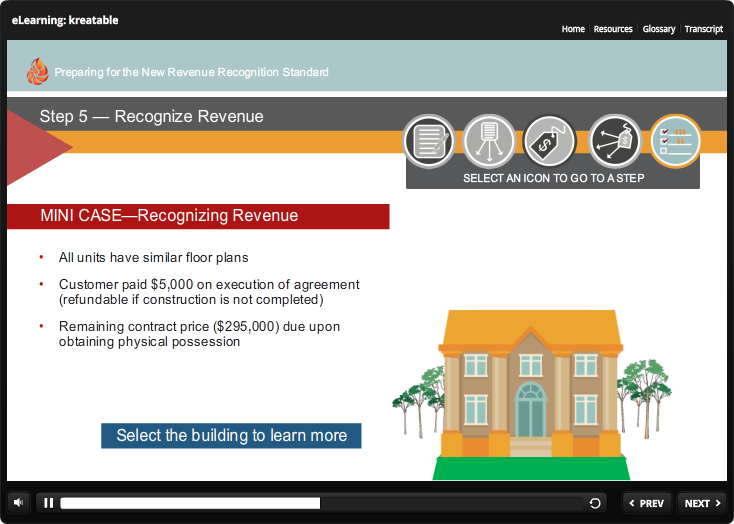Image resolution: width=734 pixels, height=524 pixels.
Task: Pause the slide playback
Action: coord(48,503)
